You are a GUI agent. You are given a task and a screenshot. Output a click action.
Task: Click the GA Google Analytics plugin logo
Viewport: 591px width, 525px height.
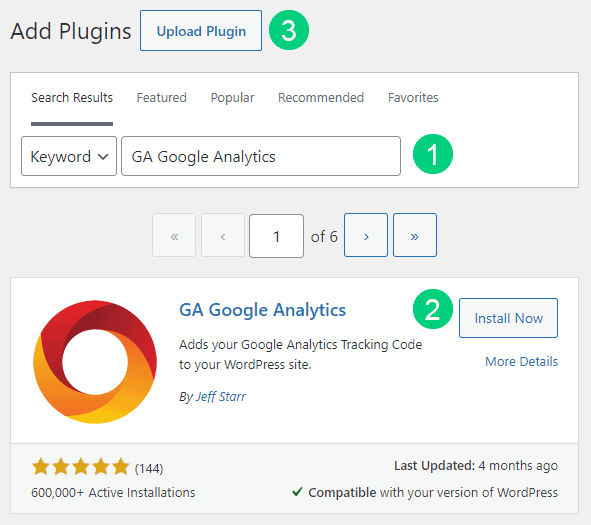tap(95, 362)
